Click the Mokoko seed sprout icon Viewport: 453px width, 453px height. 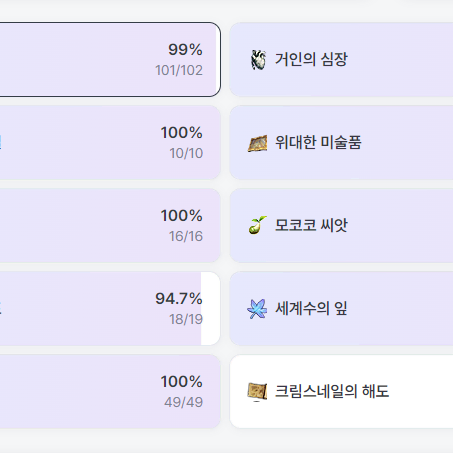coord(258,225)
